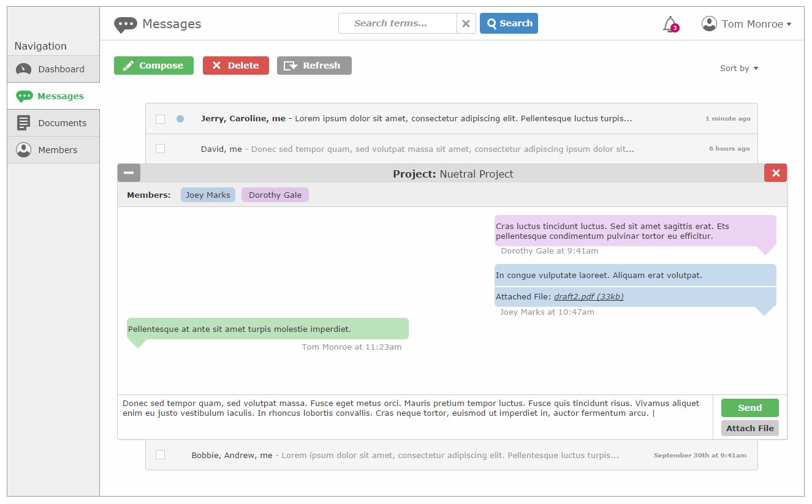Tick the checkbox for David's message

[160, 149]
